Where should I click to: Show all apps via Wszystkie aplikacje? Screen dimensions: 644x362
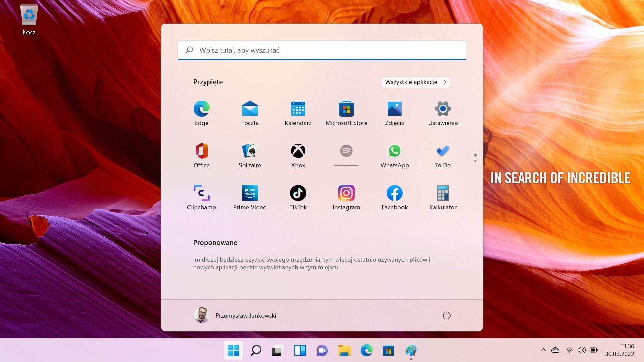[416, 82]
